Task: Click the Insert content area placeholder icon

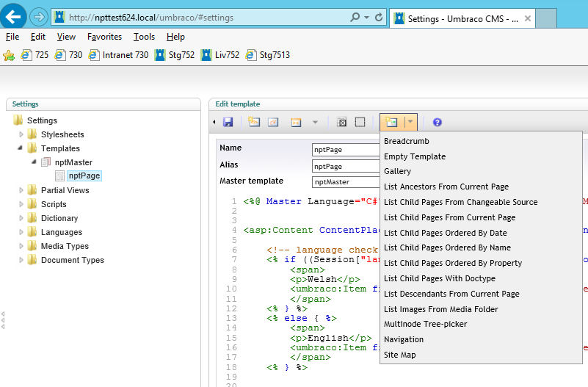Action: click(341, 122)
